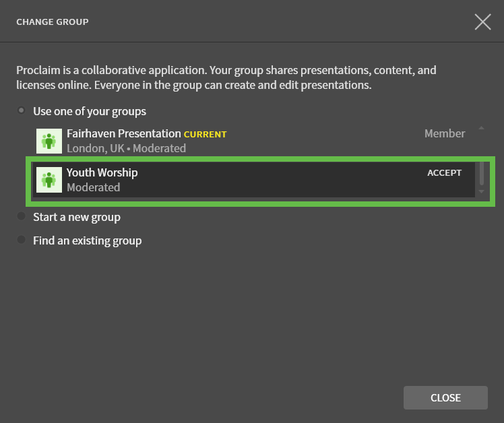This screenshot has height=423, width=504.
Task: Click the CLOSE button at the bottom
Action: point(445,398)
